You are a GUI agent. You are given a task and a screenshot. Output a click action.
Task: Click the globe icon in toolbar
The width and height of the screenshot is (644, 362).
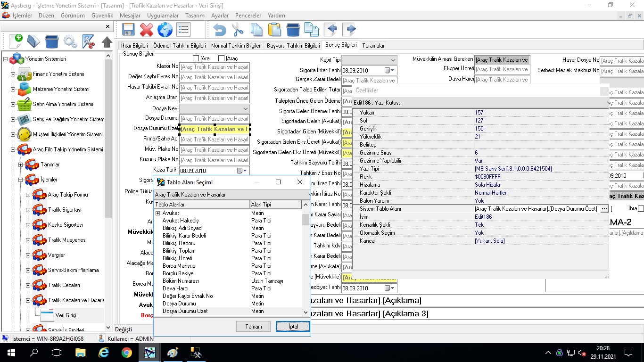coord(165,30)
